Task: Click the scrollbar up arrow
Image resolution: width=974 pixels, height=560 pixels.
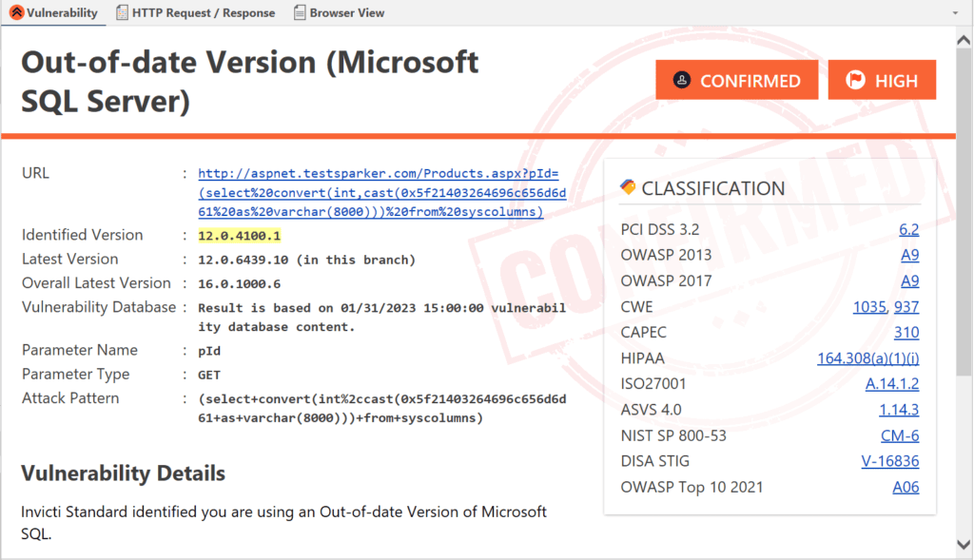Action: (964, 36)
